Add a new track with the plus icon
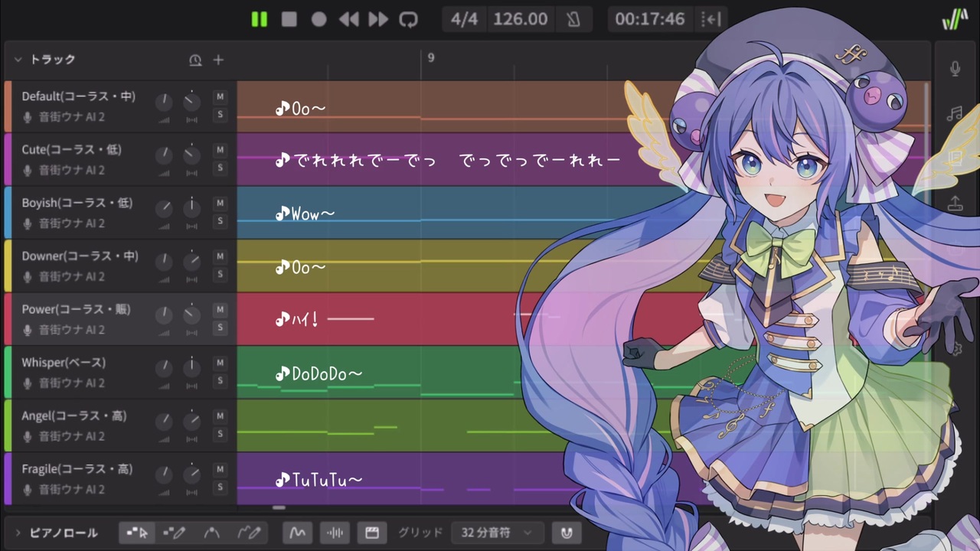 (x=218, y=60)
